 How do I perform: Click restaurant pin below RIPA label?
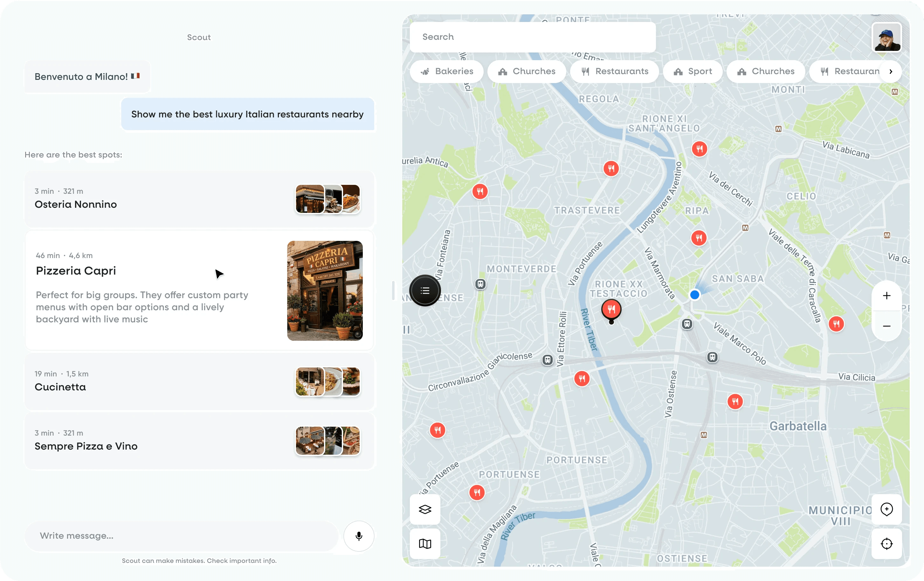point(699,238)
